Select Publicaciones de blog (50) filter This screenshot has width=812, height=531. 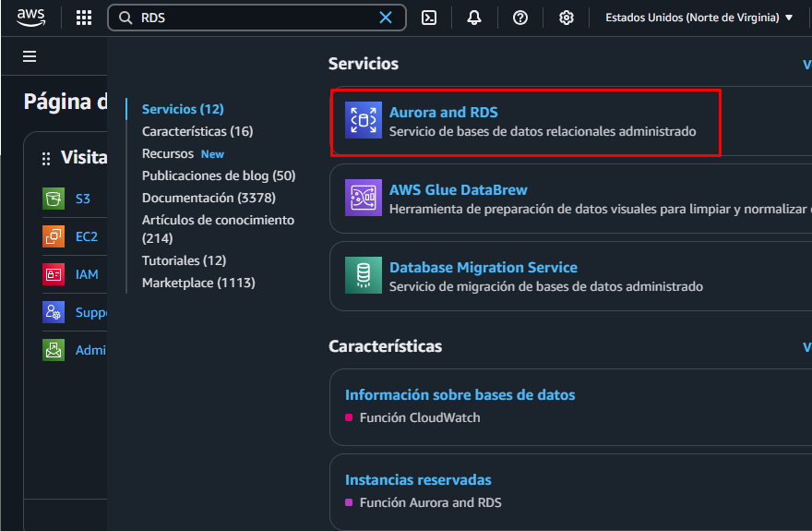(x=219, y=175)
